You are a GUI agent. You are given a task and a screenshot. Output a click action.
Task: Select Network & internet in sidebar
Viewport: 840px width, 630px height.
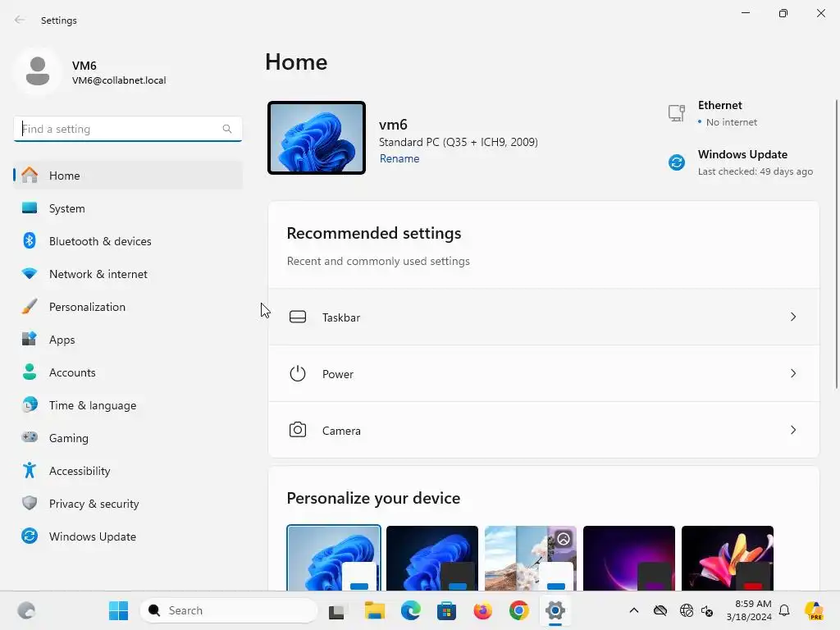click(x=128, y=274)
